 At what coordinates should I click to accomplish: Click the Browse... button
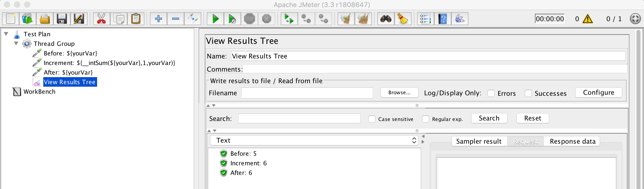(x=399, y=92)
